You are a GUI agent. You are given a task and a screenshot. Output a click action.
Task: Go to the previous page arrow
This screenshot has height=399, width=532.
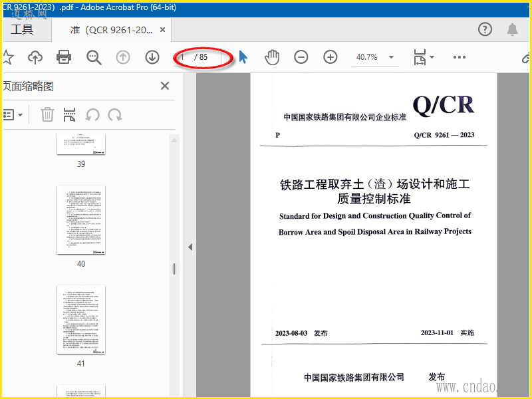(x=123, y=57)
